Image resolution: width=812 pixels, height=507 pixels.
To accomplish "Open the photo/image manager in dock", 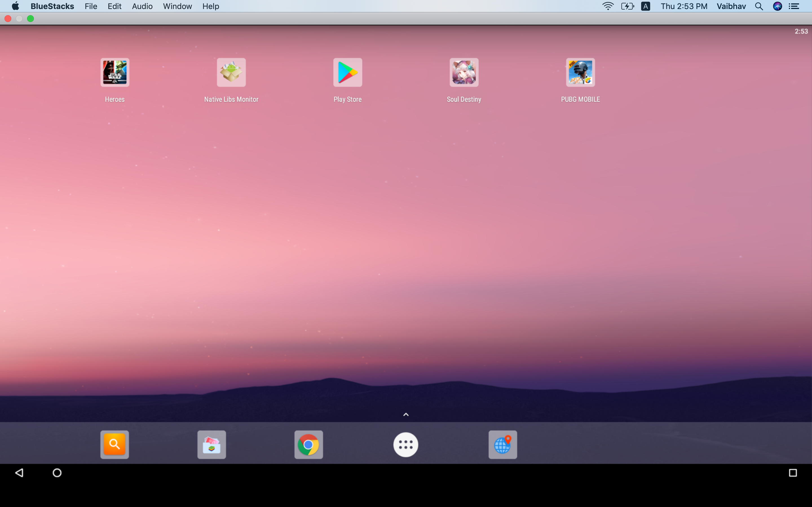I will 212,444.
